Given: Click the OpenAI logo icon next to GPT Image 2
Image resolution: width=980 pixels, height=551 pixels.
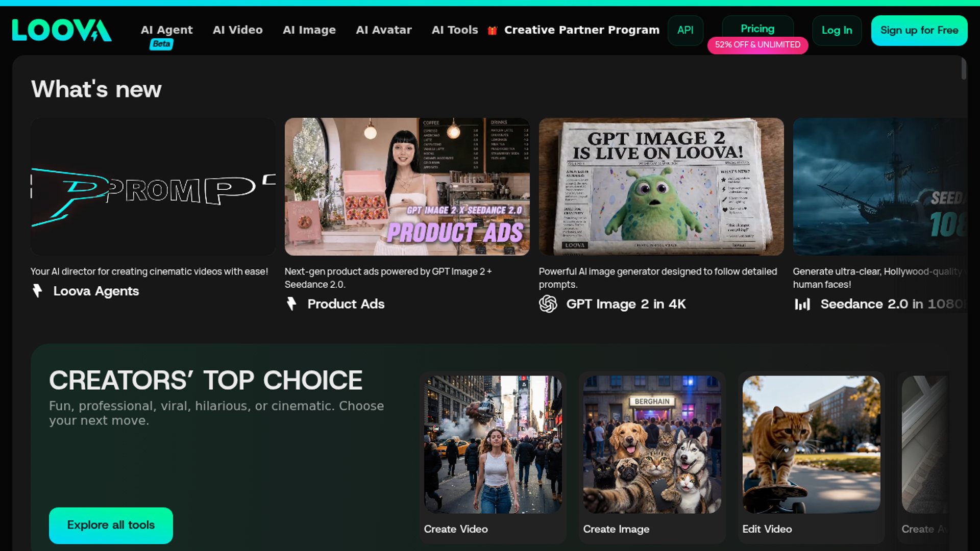Looking at the screenshot, I should pos(548,304).
